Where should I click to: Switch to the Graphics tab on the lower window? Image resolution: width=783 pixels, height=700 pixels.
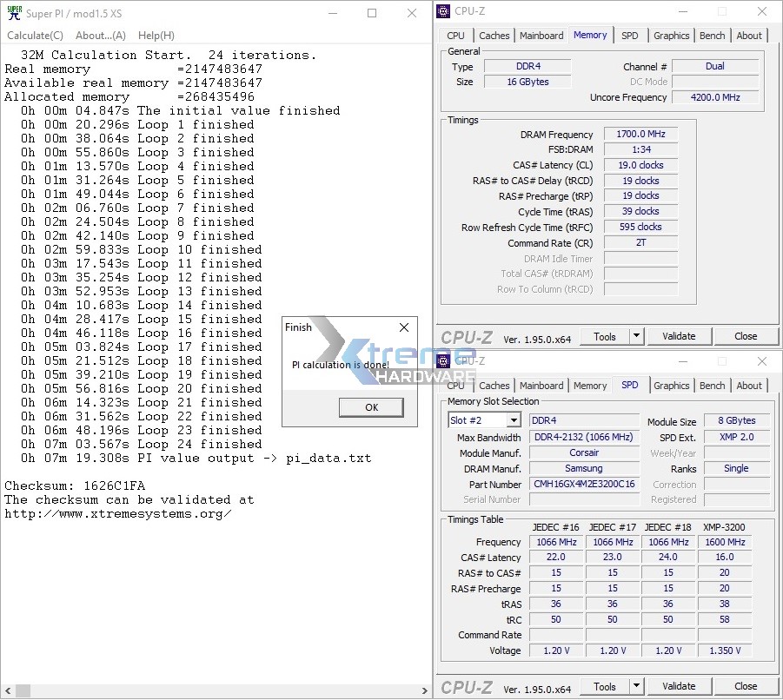[x=671, y=386]
